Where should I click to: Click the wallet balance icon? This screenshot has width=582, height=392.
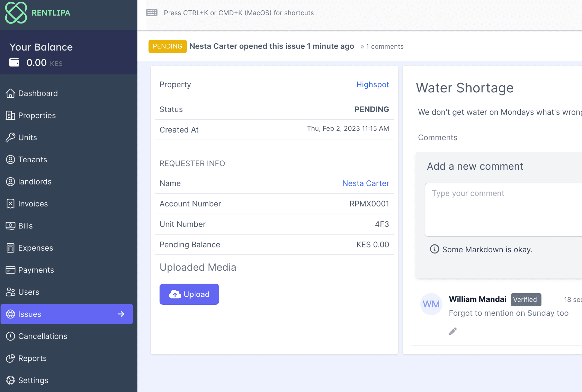click(x=14, y=62)
